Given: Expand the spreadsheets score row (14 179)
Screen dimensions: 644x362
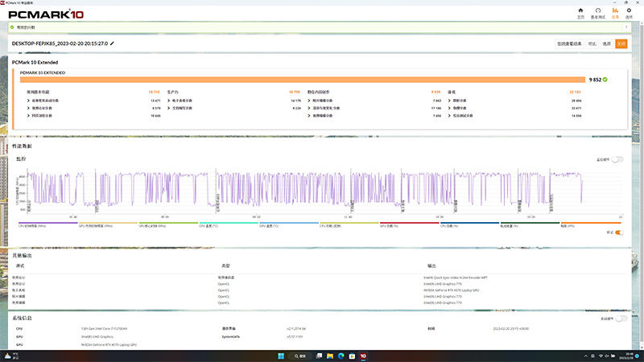Looking at the screenshot, I should pos(234,101).
